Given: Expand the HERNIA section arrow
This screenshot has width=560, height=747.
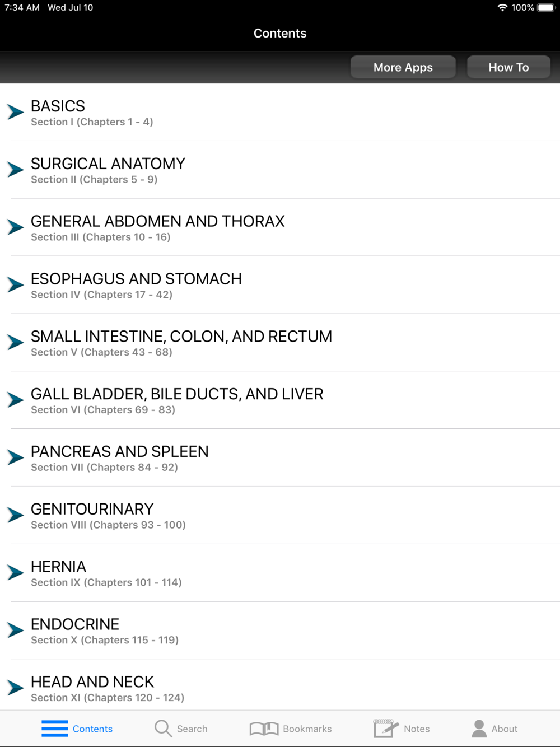Looking at the screenshot, I should click(15, 572).
